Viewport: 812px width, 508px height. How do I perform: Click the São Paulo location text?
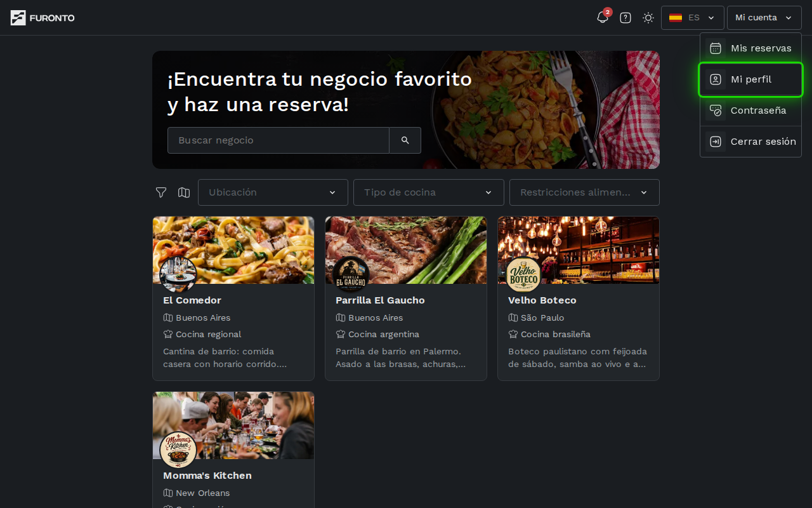pyautogui.click(x=542, y=317)
